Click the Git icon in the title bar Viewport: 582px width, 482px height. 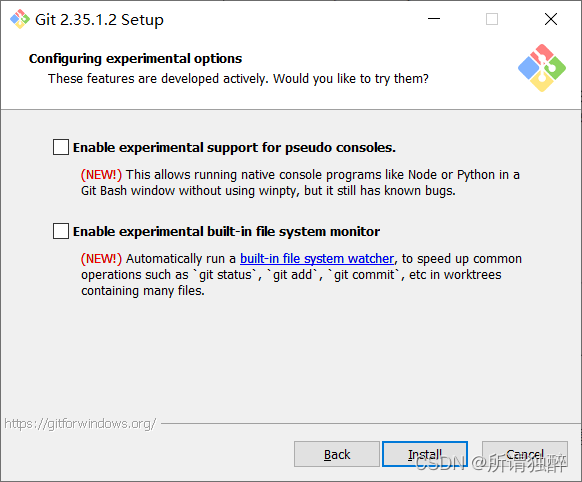tap(19, 19)
